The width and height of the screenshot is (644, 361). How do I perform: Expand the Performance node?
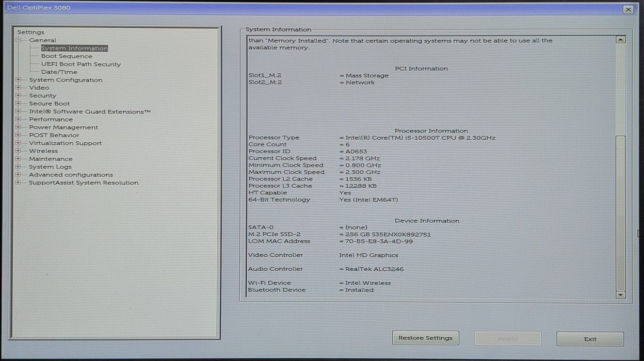click(19, 119)
